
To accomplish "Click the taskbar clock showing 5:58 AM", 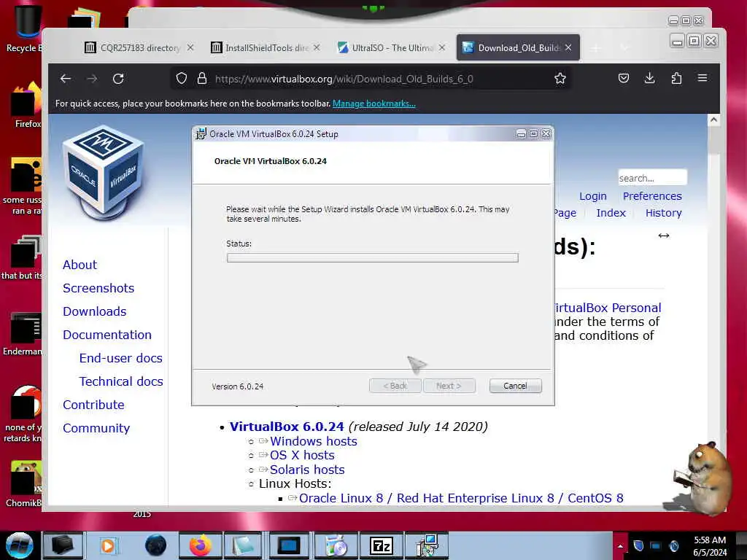I will tap(710, 545).
